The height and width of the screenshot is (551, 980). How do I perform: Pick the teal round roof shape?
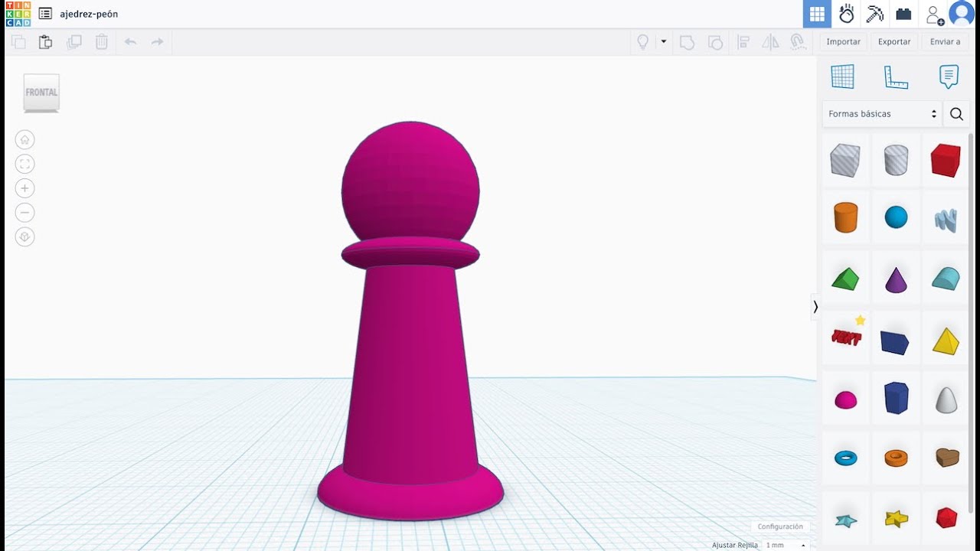tap(946, 279)
